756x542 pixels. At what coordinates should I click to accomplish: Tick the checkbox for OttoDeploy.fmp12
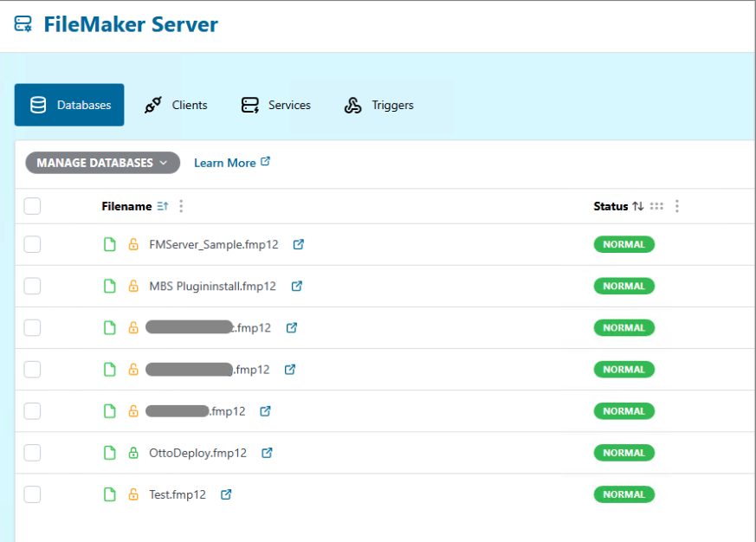click(x=32, y=453)
